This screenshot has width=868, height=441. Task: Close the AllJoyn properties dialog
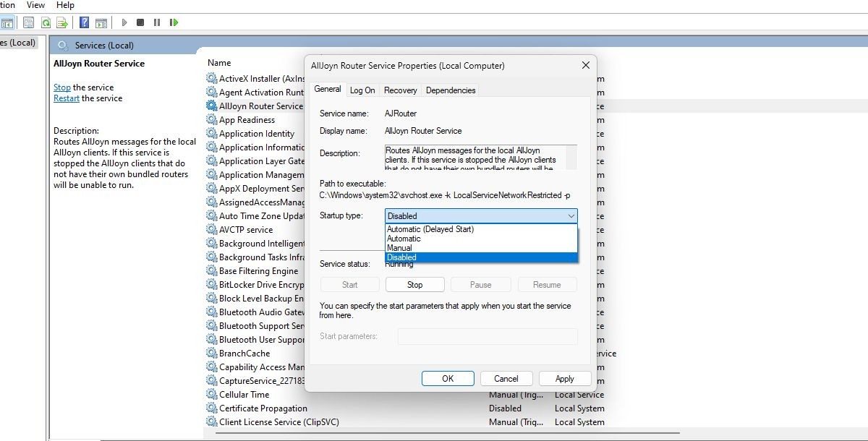(586, 65)
